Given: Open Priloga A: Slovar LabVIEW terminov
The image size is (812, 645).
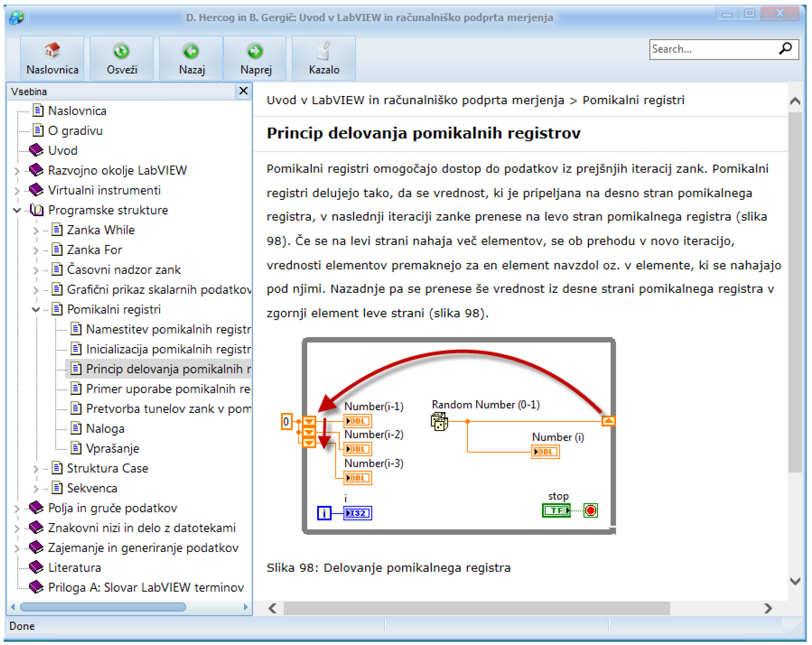Looking at the screenshot, I should pyautogui.click(x=146, y=587).
